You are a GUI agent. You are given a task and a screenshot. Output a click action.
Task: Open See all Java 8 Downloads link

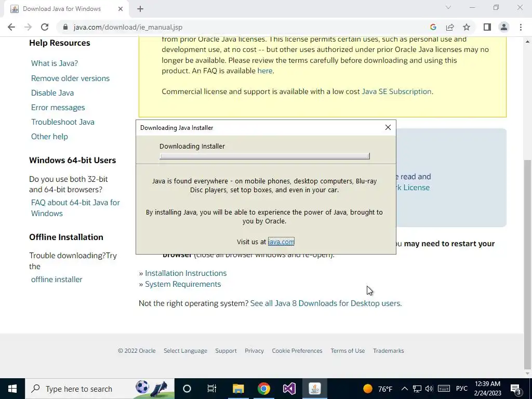pyautogui.click(x=326, y=303)
